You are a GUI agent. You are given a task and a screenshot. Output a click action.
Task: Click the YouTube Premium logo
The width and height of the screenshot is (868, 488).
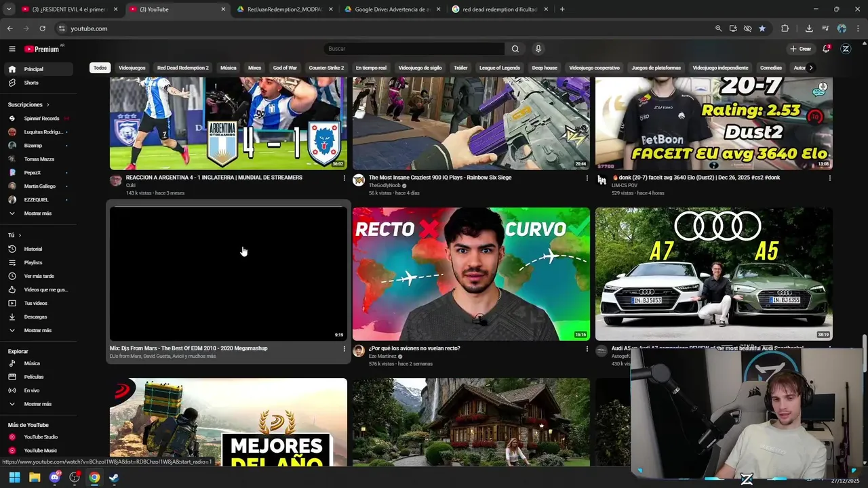pyautogui.click(x=43, y=49)
